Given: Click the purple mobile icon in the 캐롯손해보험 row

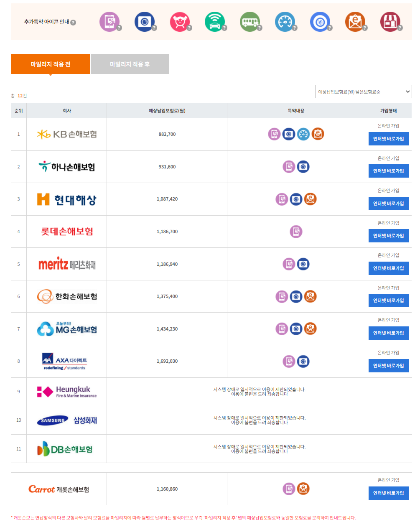Looking at the screenshot, I should [289, 489].
